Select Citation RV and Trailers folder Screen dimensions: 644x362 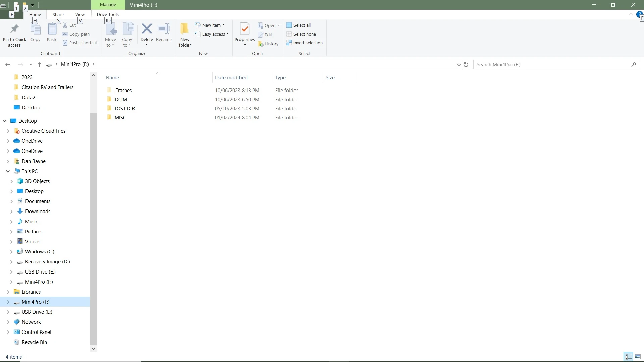coord(47,87)
